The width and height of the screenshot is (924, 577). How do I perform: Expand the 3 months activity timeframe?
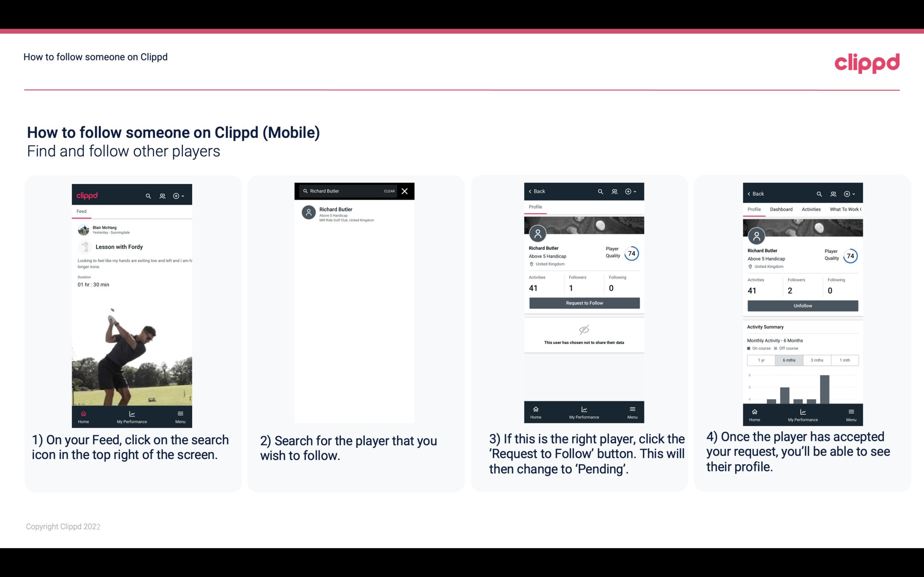point(817,359)
